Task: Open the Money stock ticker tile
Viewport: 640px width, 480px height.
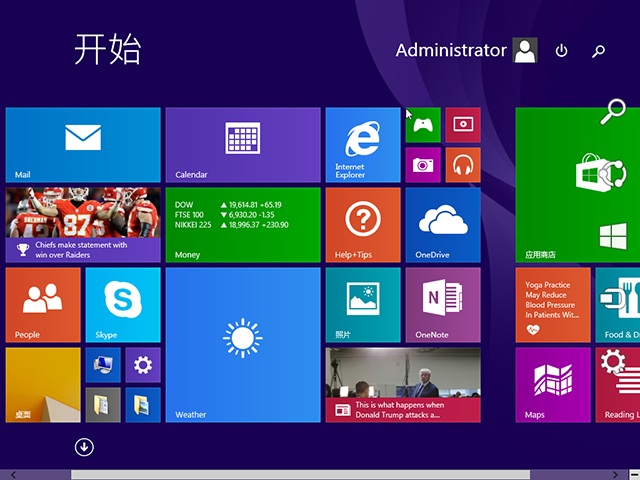Action: (x=243, y=225)
